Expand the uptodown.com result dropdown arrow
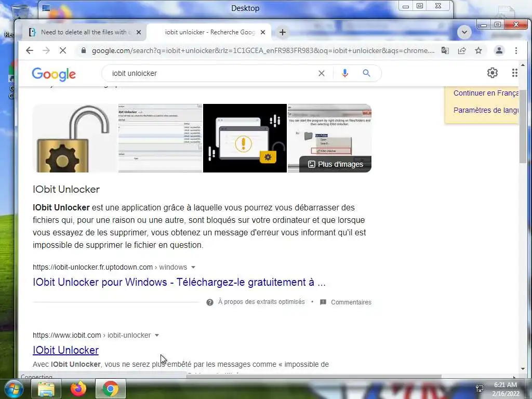 [x=193, y=268]
